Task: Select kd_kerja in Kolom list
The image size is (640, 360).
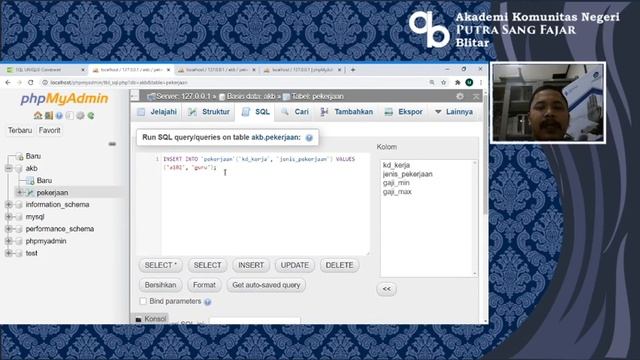Action: (396, 165)
